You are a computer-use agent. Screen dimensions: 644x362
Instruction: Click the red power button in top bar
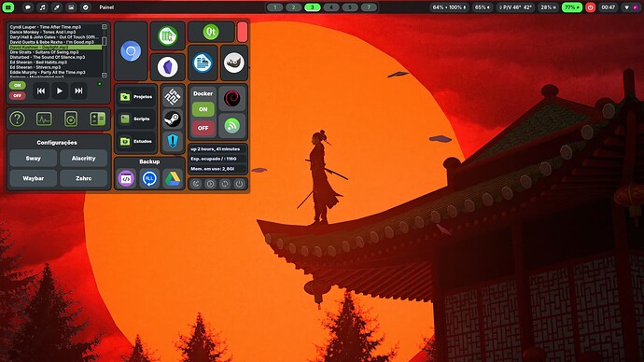590,7
